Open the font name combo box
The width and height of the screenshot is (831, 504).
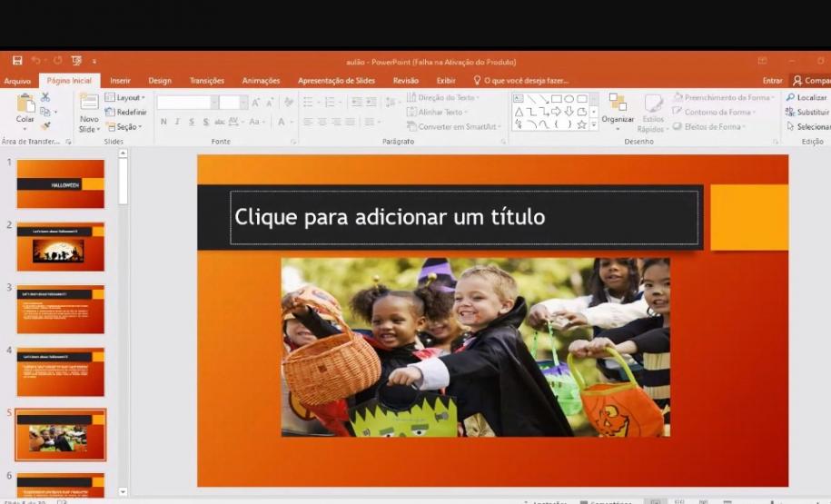tap(187, 103)
